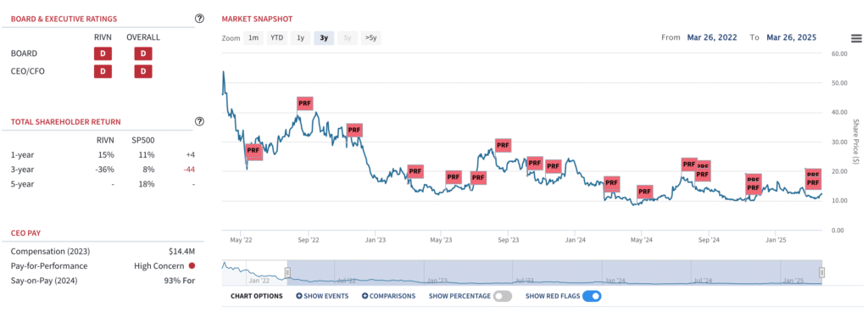Click the plus icon beside Comparisons
Image resolution: width=868 pixels, height=312 pixels.
coord(364,296)
